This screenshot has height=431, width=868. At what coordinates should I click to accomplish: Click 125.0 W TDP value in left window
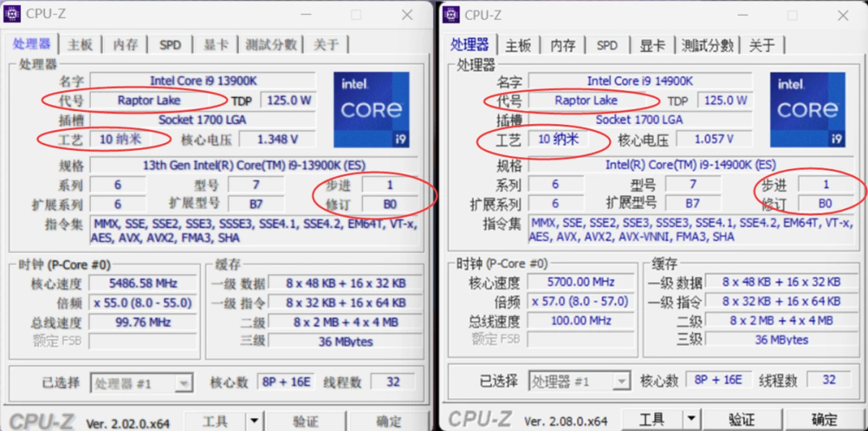pyautogui.click(x=288, y=100)
